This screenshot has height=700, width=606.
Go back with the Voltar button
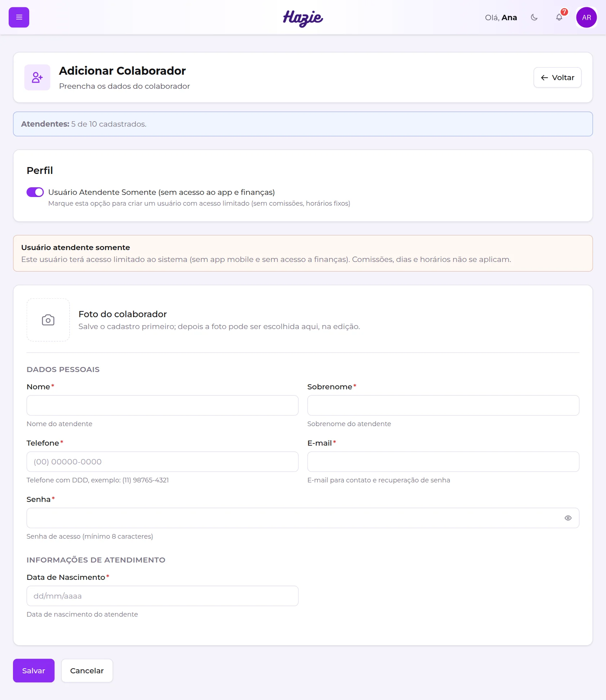click(557, 78)
